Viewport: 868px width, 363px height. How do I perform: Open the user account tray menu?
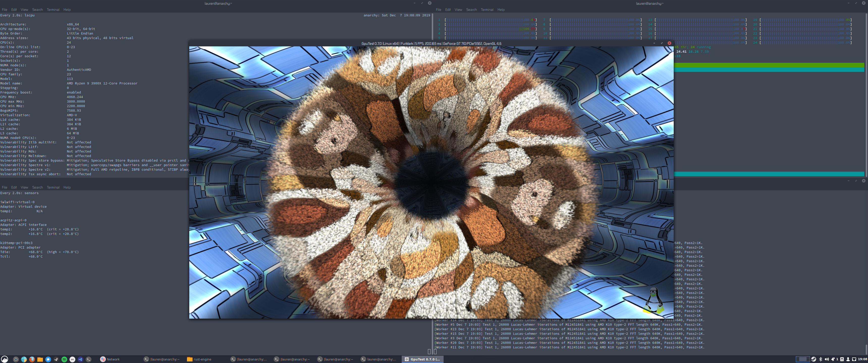pyautogui.click(x=848, y=359)
